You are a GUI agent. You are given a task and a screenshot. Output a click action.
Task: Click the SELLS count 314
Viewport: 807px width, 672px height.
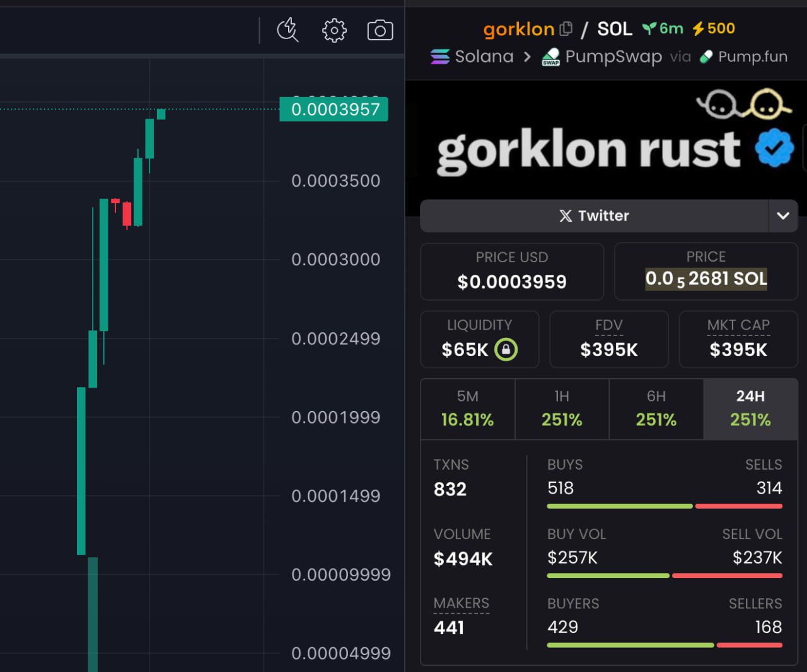click(769, 488)
